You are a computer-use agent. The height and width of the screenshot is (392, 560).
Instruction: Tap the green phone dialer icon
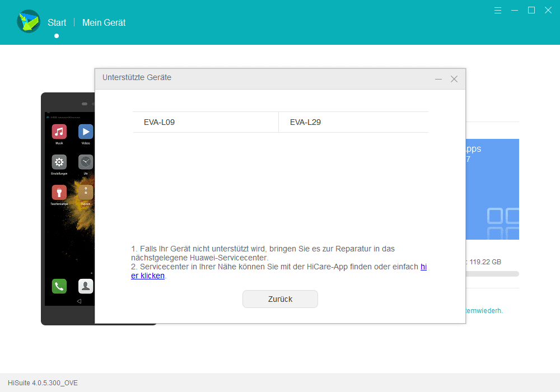[x=59, y=286]
